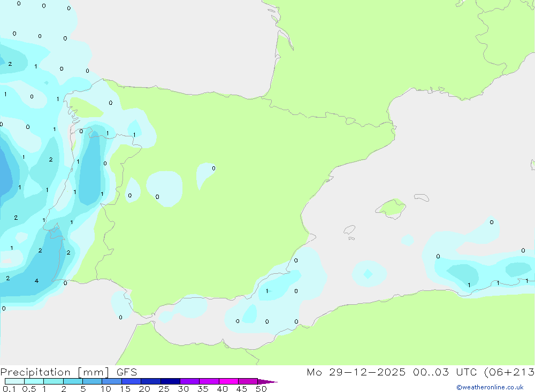The width and height of the screenshot is (535, 392).
Task: Select the 30–35 mm purple swatch
Action: pyautogui.click(x=189, y=381)
